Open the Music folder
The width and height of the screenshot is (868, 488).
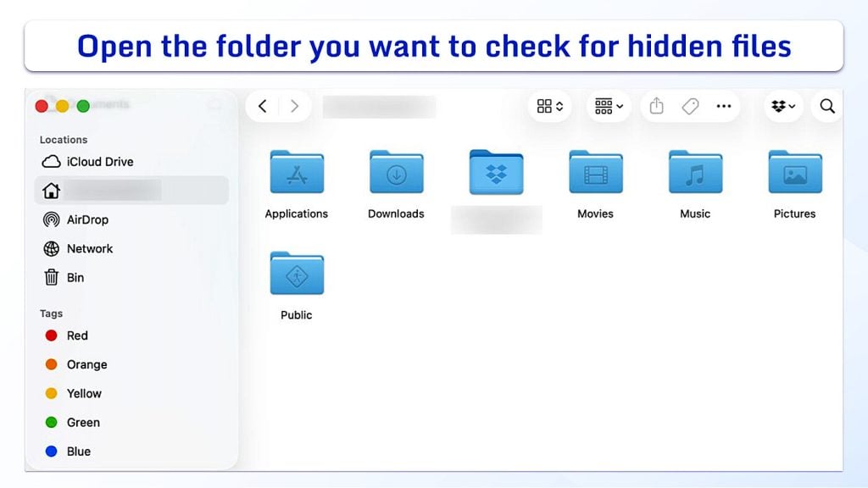coord(695,172)
